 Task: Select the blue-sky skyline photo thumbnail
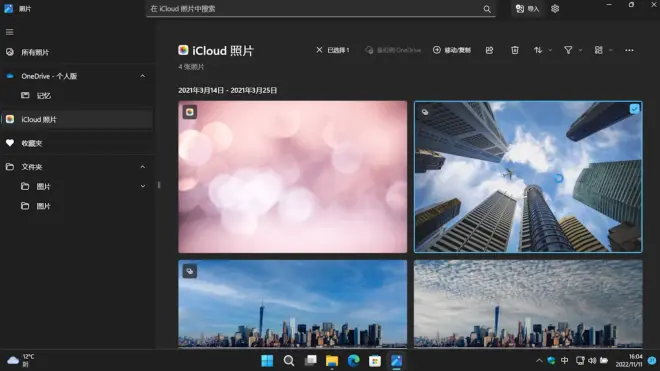tap(293, 304)
